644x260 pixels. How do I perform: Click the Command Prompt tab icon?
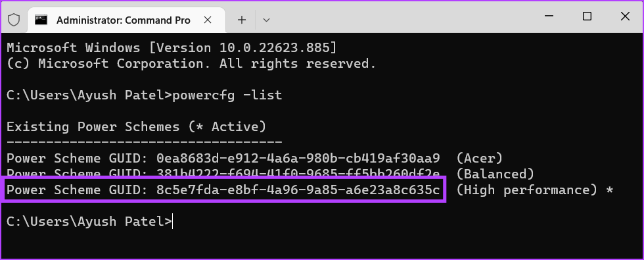point(41,20)
